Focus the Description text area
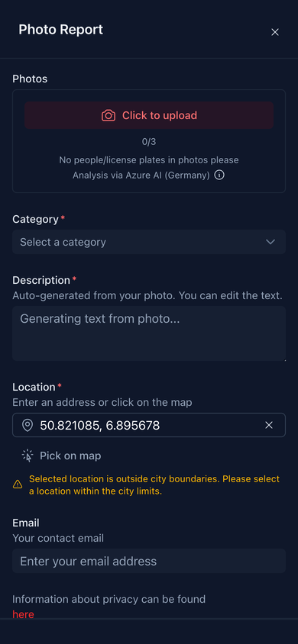Screen dimensions: 298x644 [149, 333]
